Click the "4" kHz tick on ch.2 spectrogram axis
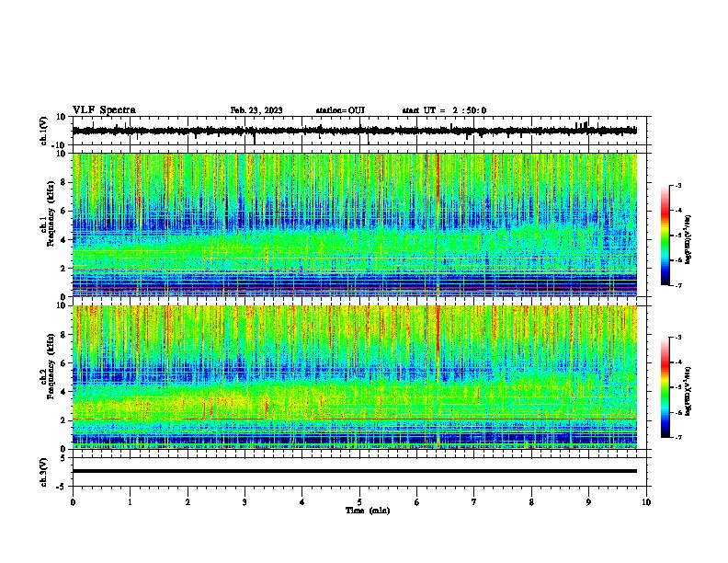Viewport: 728px width, 563px height. [x=64, y=392]
